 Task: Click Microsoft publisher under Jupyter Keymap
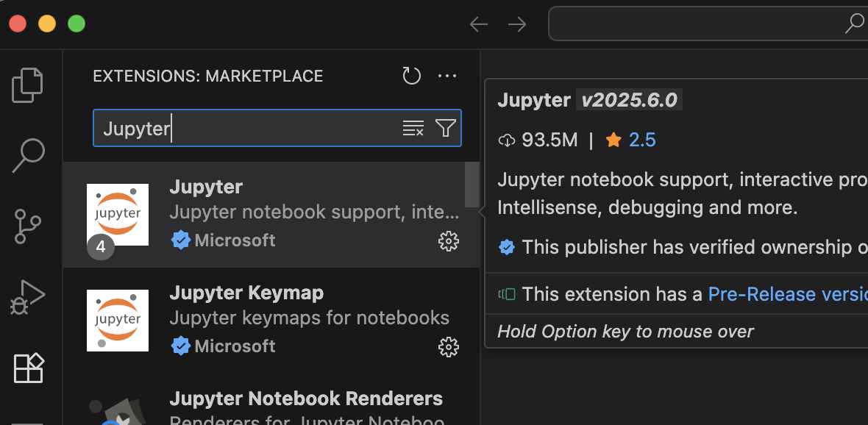click(235, 346)
